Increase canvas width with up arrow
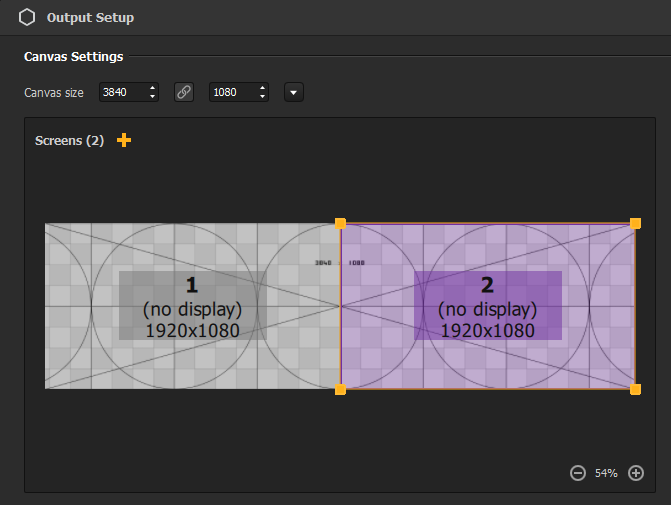Image resolution: width=671 pixels, height=505 pixels. (152, 88)
